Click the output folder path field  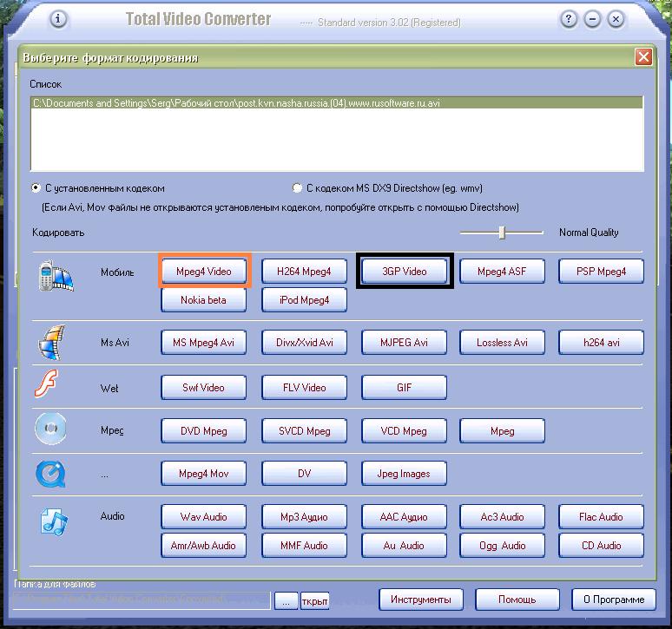coord(142,600)
